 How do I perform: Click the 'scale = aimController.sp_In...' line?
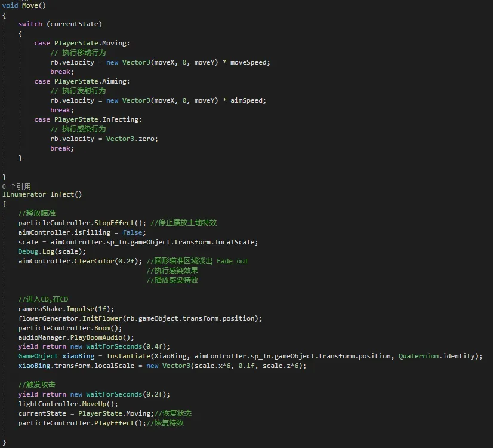(x=138, y=242)
